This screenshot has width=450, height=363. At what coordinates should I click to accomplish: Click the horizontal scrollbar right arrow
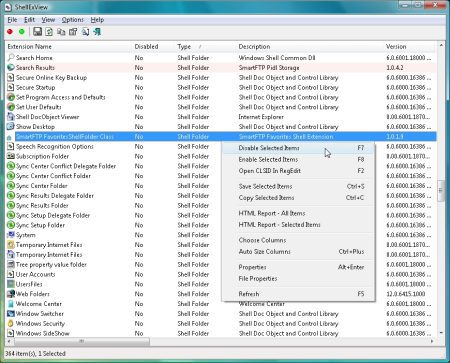432,341
